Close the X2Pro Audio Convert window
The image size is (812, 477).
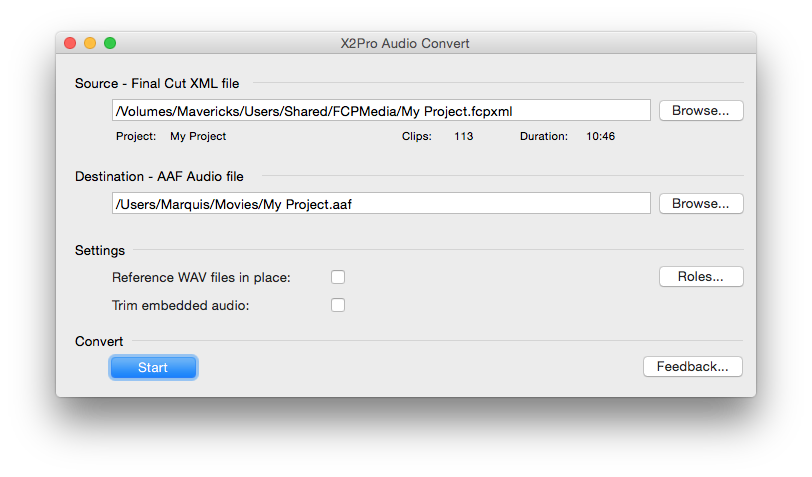click(70, 43)
